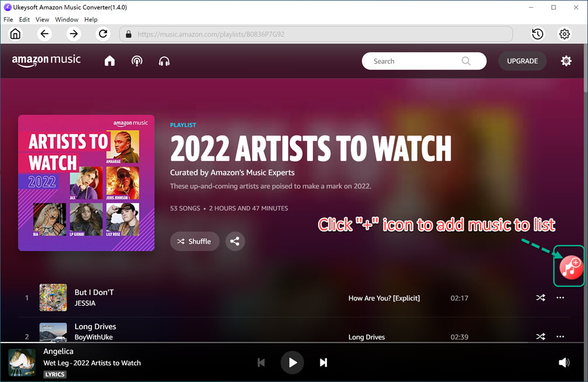Click the song title But I Don'T

(94, 293)
